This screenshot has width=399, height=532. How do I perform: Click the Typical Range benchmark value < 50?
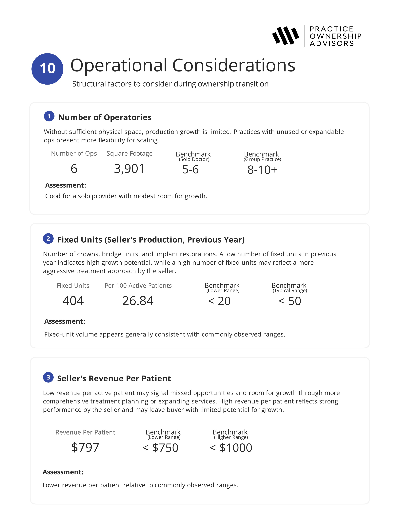tap(290, 301)
